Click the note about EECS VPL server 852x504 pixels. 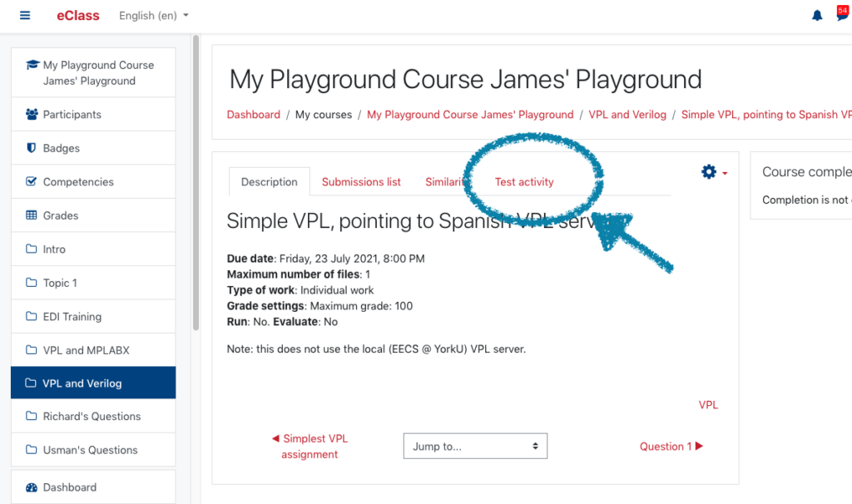376,348
